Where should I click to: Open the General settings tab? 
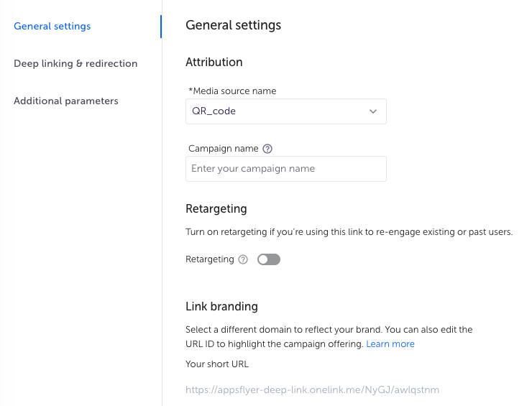coord(52,26)
